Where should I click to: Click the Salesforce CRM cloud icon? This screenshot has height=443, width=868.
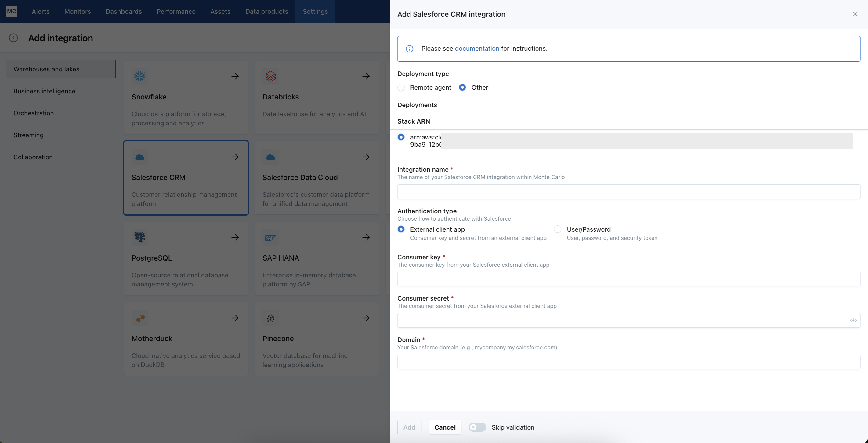[x=139, y=157]
